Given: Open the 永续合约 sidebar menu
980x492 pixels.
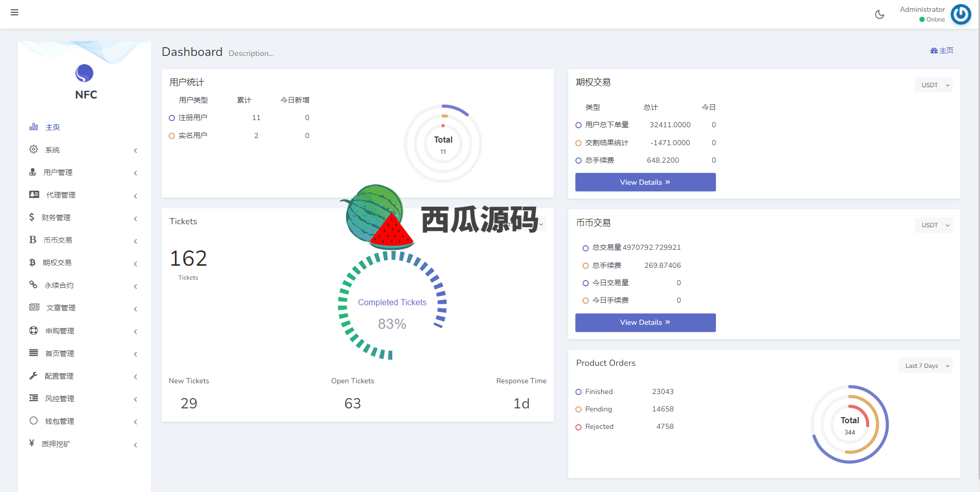Looking at the screenshot, I should coord(85,285).
